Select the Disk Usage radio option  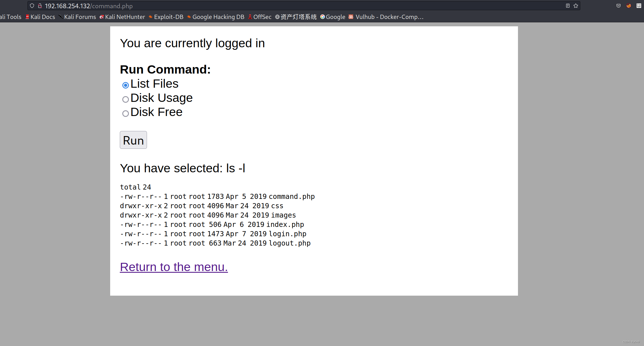(x=125, y=99)
